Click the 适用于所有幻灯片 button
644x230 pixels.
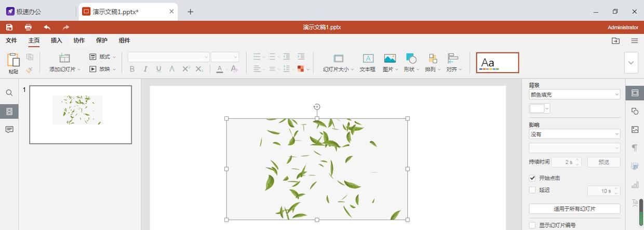tap(574, 209)
